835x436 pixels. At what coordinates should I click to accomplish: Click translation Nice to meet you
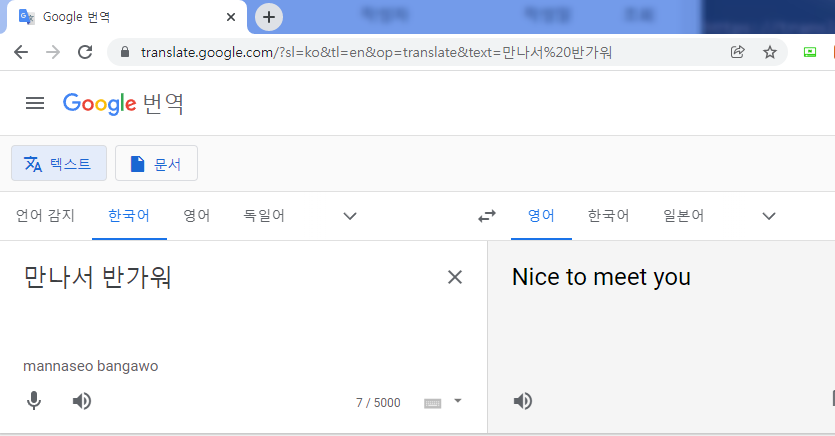click(601, 277)
